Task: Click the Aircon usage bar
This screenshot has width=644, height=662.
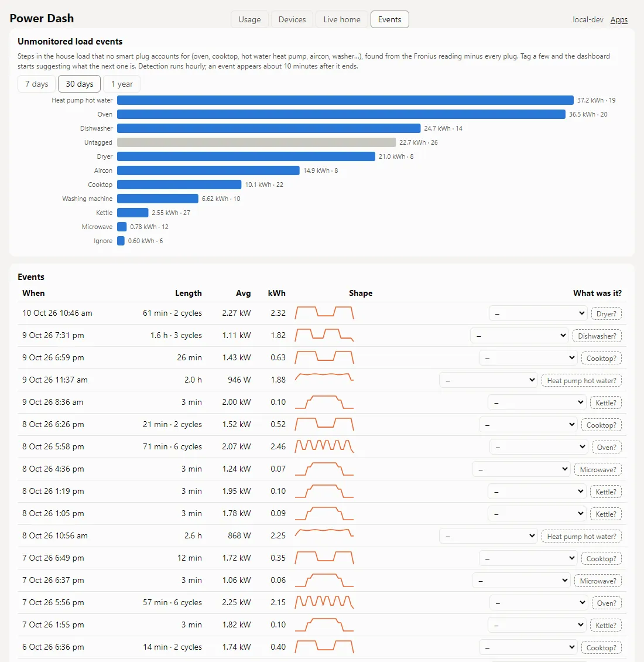Action: [x=208, y=170]
